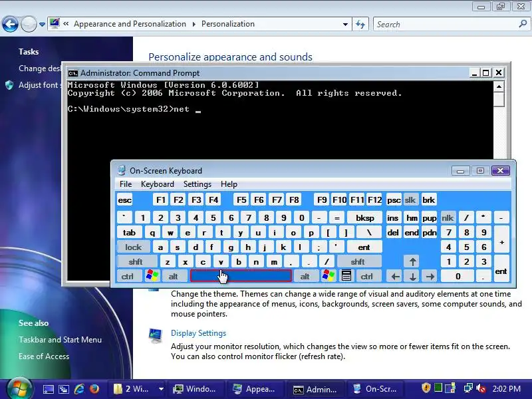Click the On-Screen Keyboard title bar icon
This screenshot has height=399, width=532.
[x=121, y=170]
